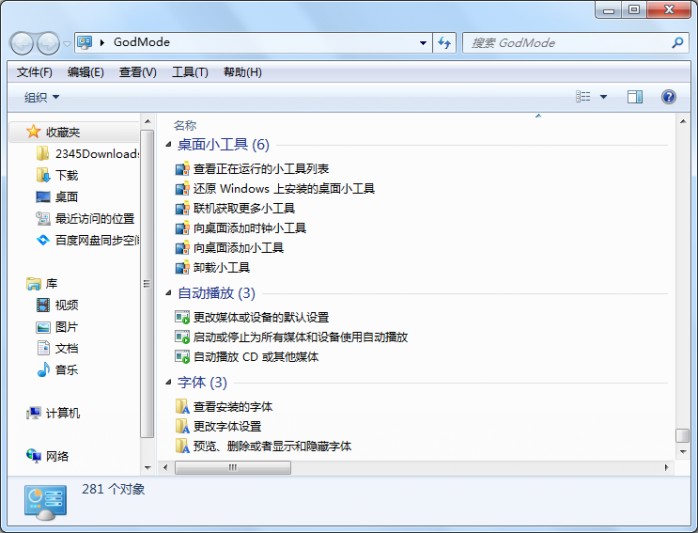Click the navigation pane scroll down arrow
This screenshot has width=698, height=533.
[147, 468]
